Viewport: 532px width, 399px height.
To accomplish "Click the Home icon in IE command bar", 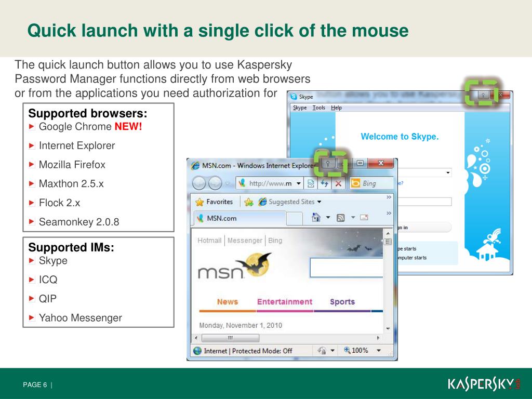I will (x=316, y=218).
